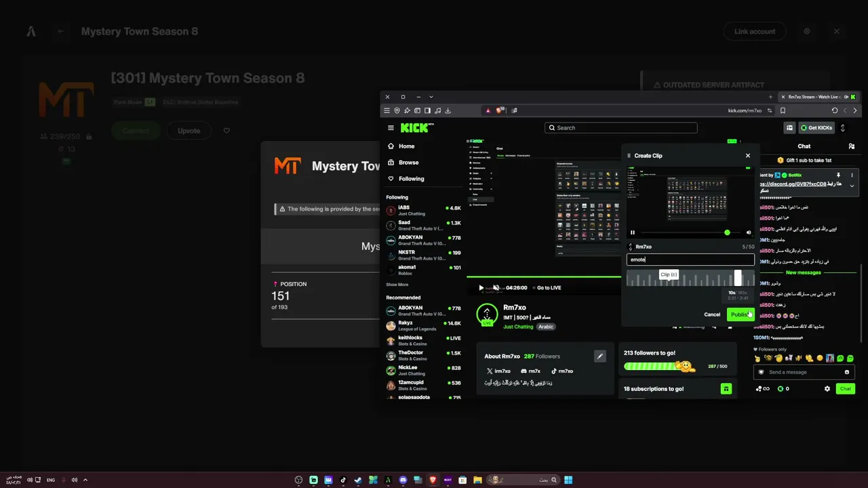Click the green KICK logo
The image size is (868, 488).
point(414,127)
